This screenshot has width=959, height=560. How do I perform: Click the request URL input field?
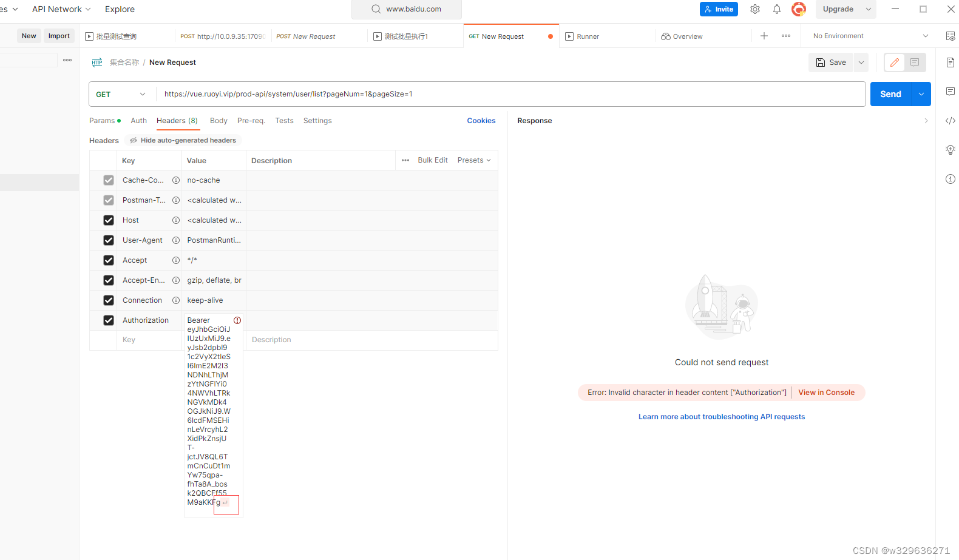tap(511, 94)
